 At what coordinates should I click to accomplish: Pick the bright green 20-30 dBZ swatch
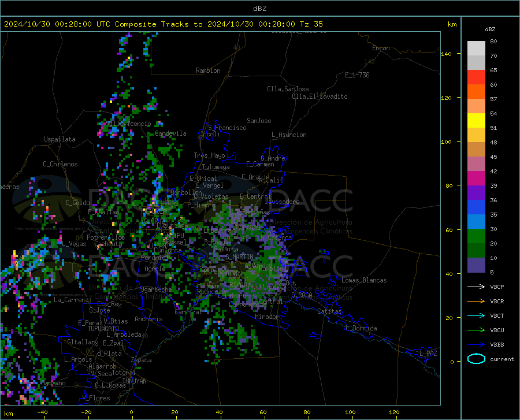pos(476,236)
